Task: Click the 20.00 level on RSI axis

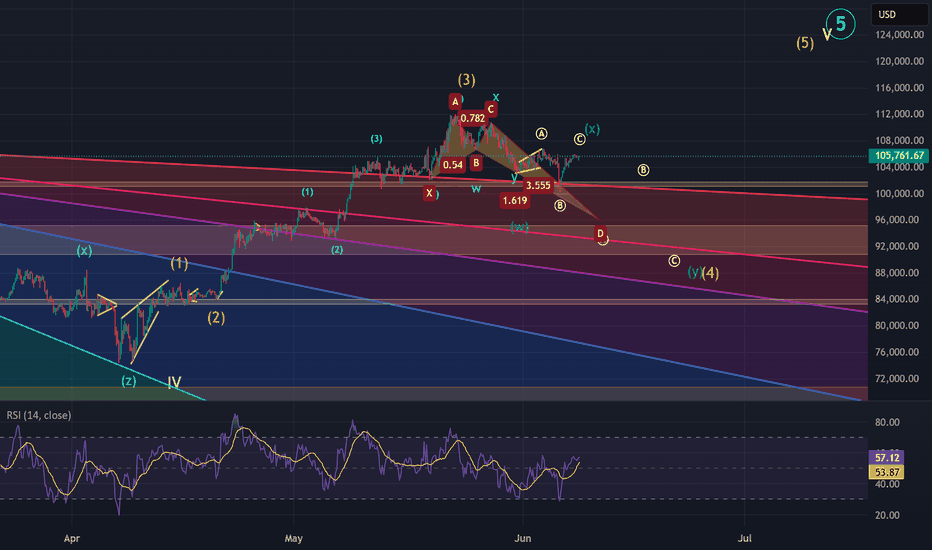Action: (x=887, y=516)
